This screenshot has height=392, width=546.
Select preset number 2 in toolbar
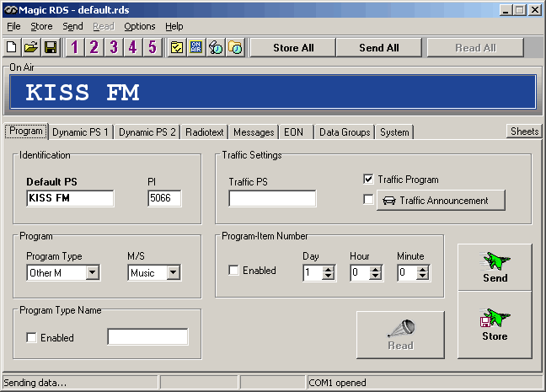94,47
